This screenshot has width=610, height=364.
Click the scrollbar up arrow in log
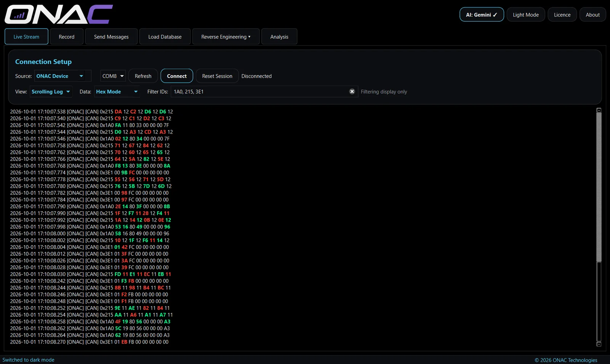click(x=599, y=110)
